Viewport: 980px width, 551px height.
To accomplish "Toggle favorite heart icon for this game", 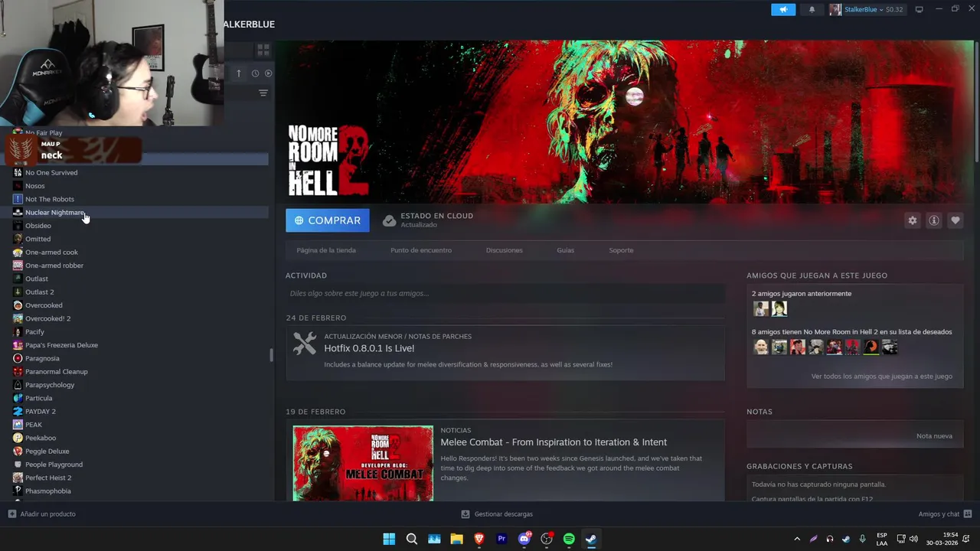I will point(955,220).
